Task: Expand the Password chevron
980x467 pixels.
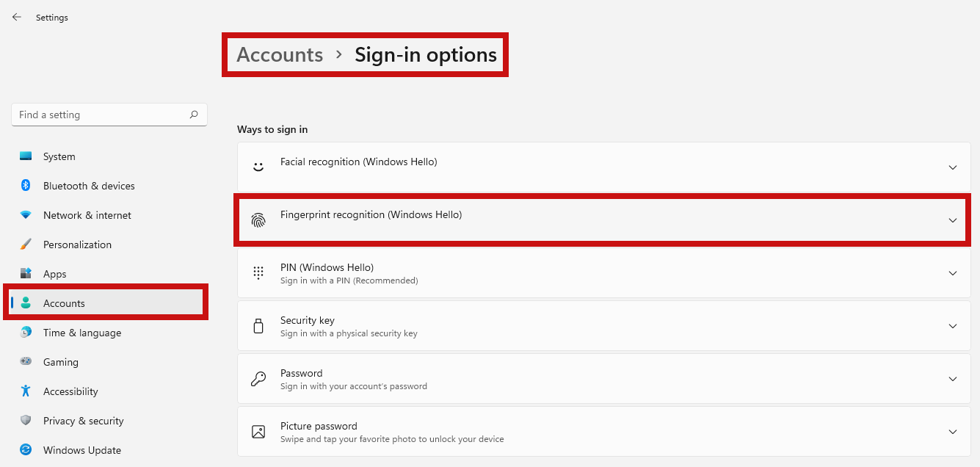Action: [x=953, y=379]
